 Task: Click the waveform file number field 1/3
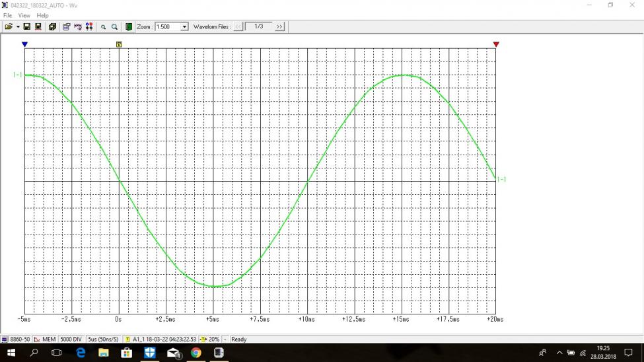pos(258,27)
